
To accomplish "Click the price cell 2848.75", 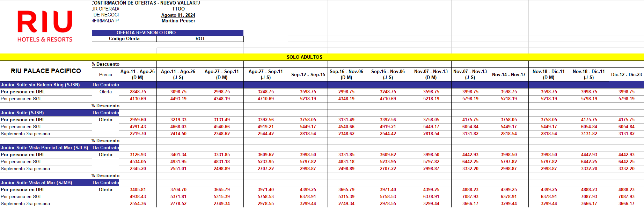I will (138, 92).
